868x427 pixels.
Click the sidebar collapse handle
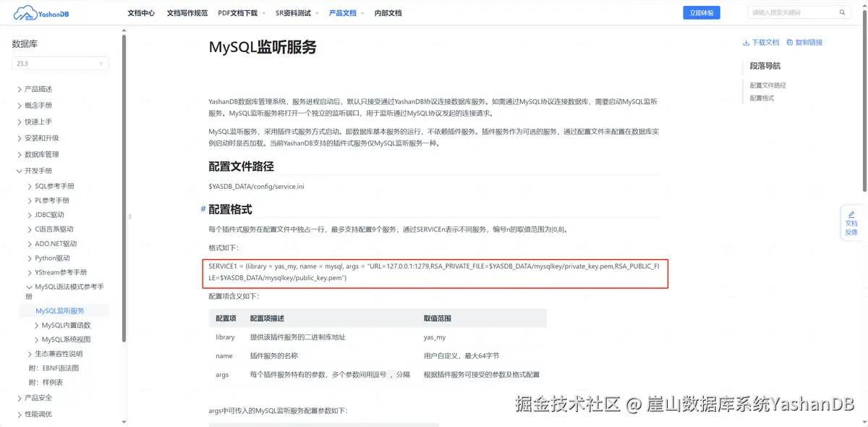tap(130, 216)
